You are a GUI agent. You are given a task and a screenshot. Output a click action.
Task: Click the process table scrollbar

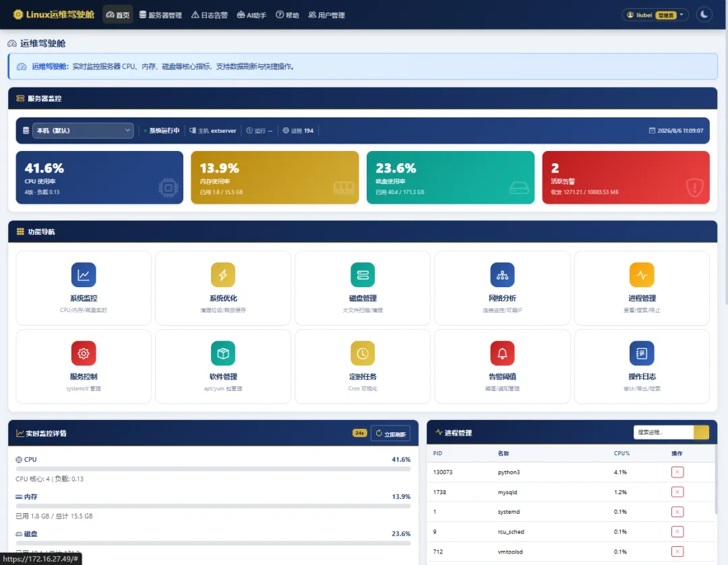[715, 479]
